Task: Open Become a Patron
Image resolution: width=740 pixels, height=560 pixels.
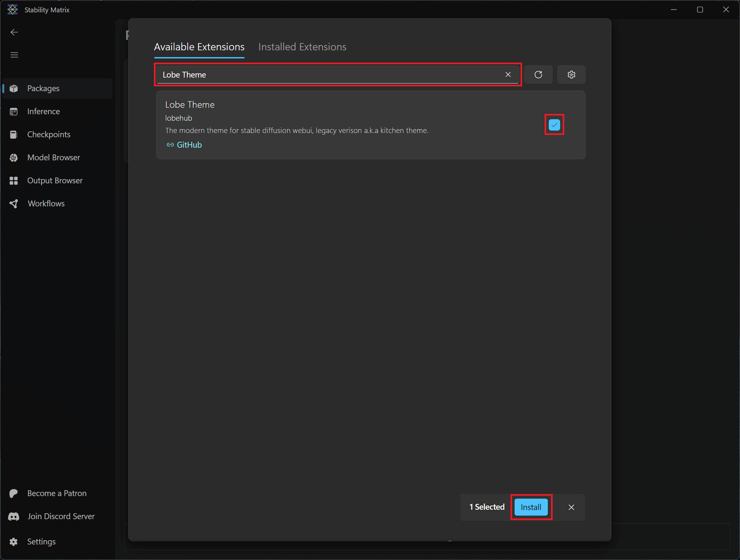Action: (x=57, y=493)
